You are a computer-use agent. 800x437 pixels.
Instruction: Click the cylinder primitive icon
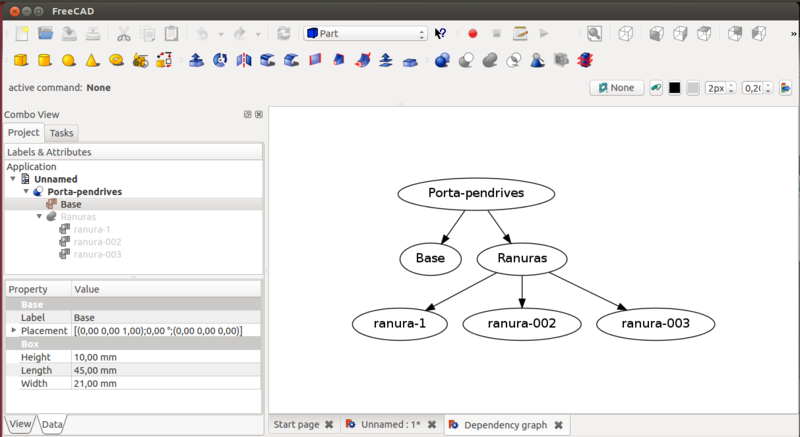pos(44,61)
